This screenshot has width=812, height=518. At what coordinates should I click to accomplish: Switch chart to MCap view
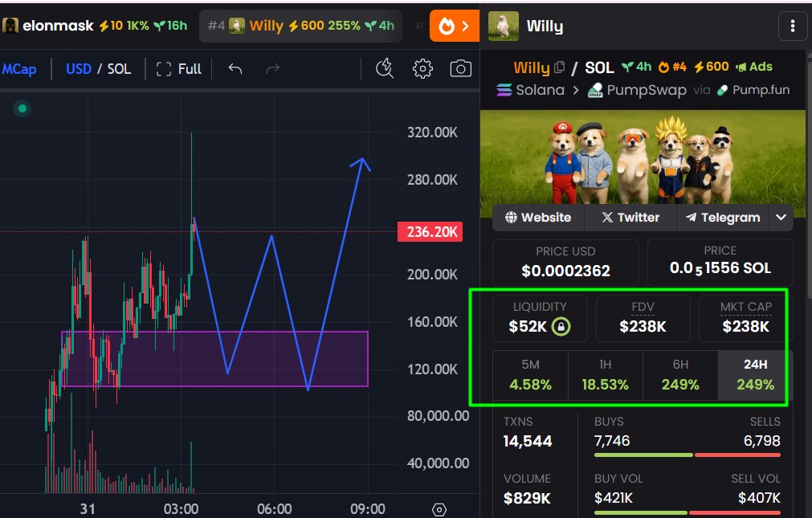coord(19,69)
